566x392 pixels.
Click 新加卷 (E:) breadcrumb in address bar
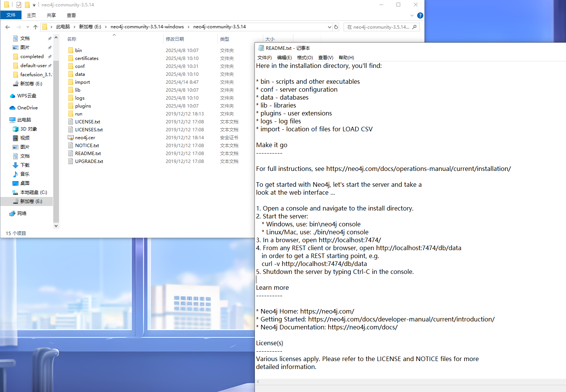pyautogui.click(x=90, y=27)
